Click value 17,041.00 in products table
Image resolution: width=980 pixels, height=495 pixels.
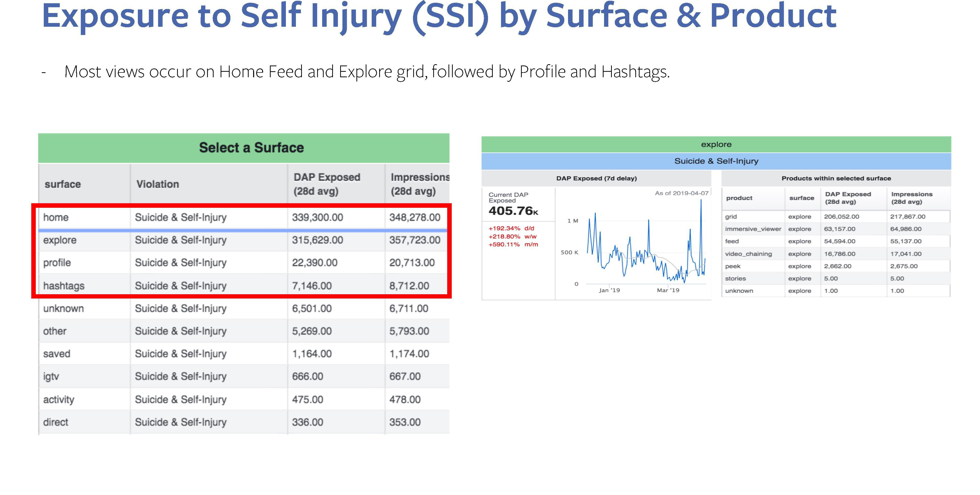906,254
